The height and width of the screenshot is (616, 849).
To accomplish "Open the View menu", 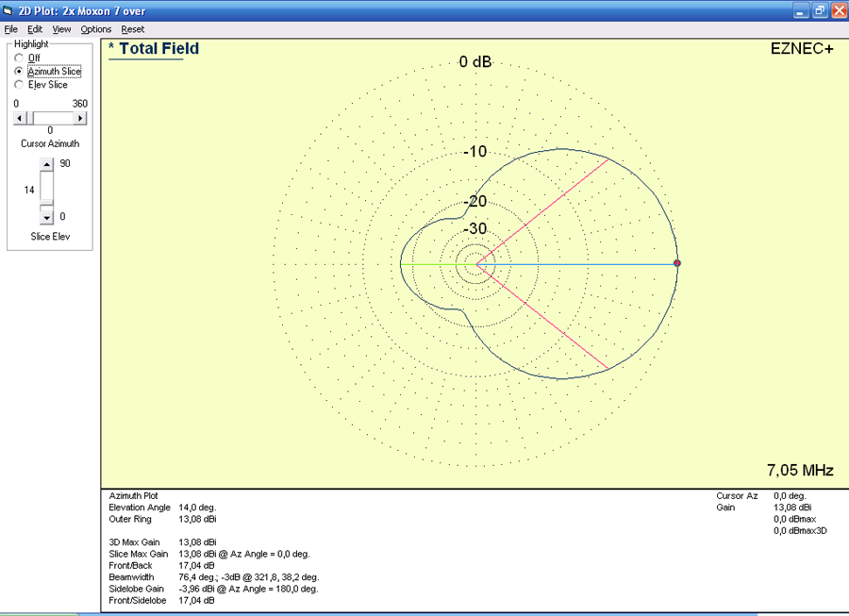I will pyautogui.click(x=61, y=29).
